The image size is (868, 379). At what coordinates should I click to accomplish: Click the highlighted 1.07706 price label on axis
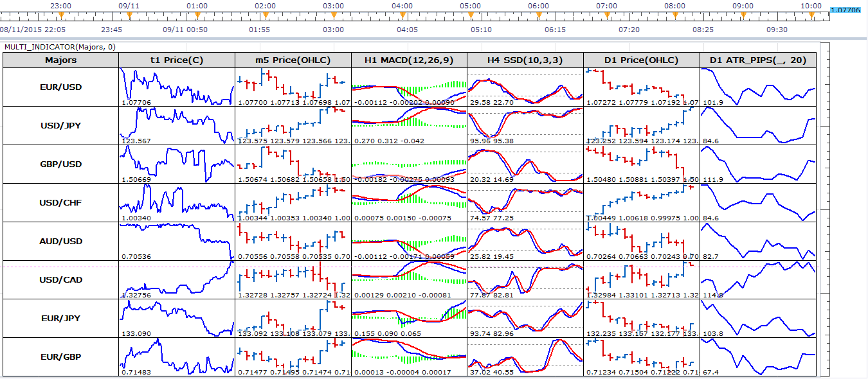845,11
